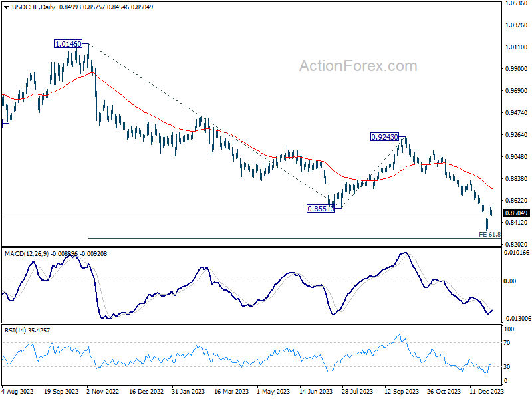Click the ActionForex.com watermark
The height and width of the screenshot is (399, 532).
(358, 66)
